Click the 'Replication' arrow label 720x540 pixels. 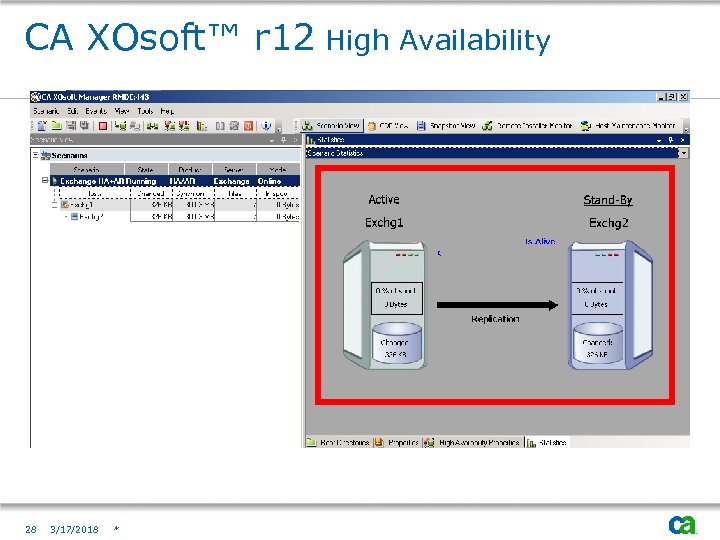495,319
